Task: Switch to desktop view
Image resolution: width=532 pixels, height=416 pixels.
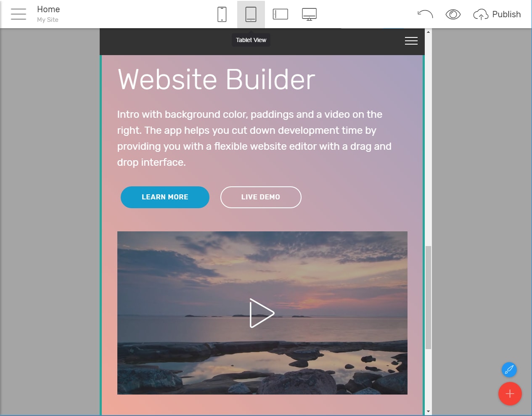Action: click(x=309, y=14)
